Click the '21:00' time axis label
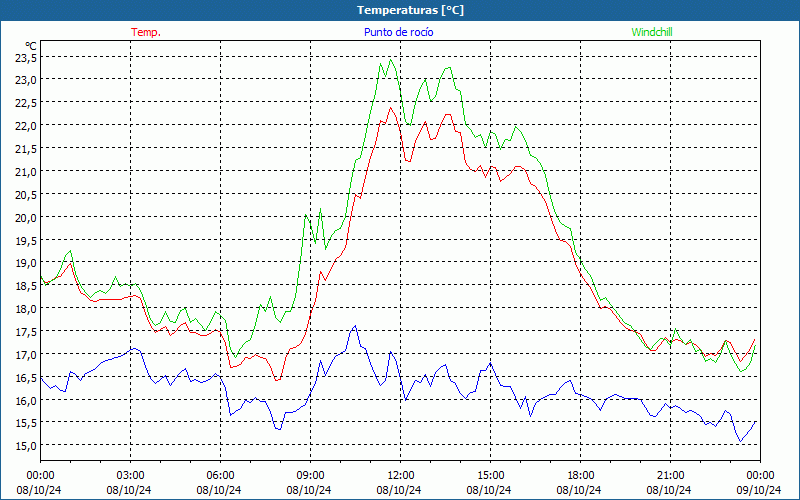This screenshot has width=800, height=500. (670, 475)
